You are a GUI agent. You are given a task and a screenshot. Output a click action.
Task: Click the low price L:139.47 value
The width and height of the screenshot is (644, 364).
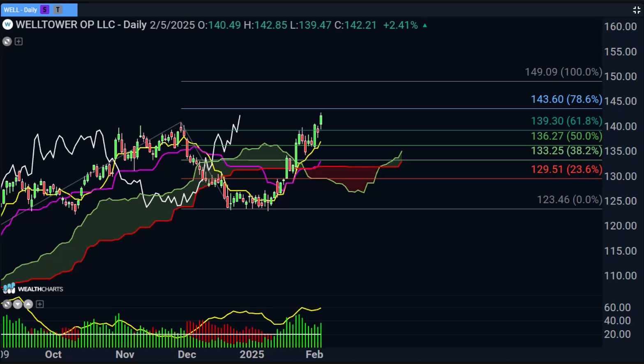(x=311, y=25)
